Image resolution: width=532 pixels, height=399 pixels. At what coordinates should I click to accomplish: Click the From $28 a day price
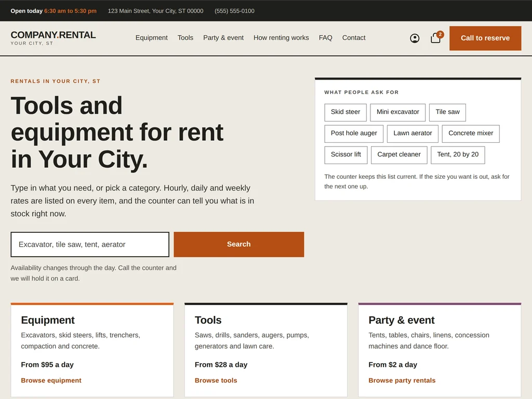tap(221, 365)
